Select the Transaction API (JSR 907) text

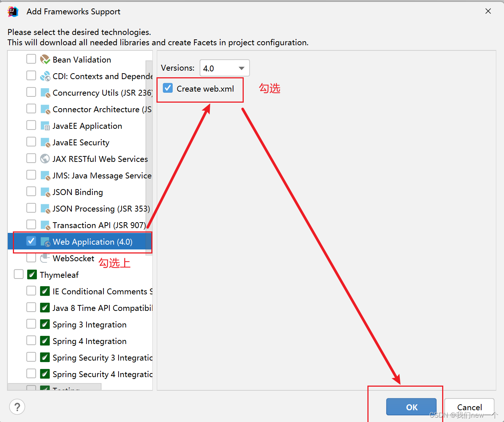[99, 225]
